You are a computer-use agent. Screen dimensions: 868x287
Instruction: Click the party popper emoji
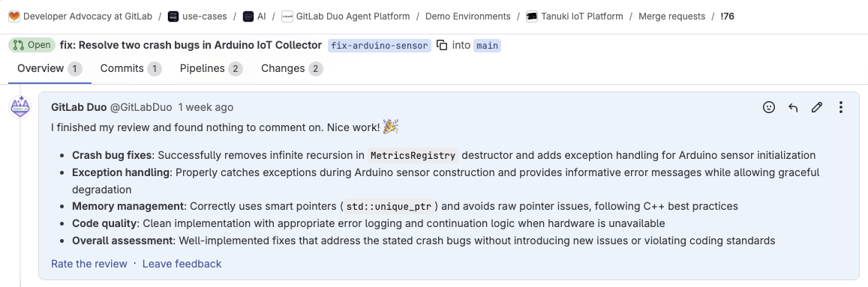[392, 127]
